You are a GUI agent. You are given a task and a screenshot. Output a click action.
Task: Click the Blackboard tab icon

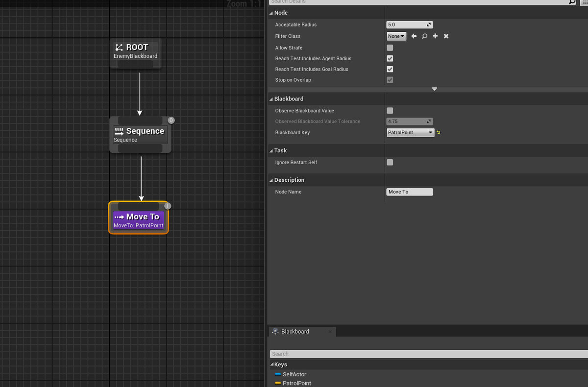point(275,332)
